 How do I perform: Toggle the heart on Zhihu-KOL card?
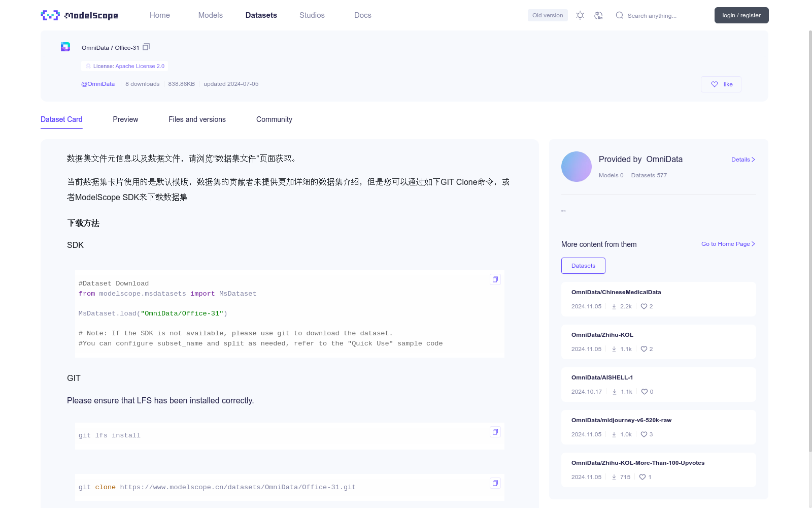(x=643, y=349)
